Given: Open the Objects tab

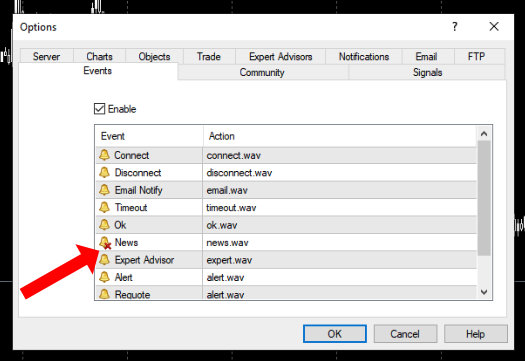Looking at the screenshot, I should [154, 56].
